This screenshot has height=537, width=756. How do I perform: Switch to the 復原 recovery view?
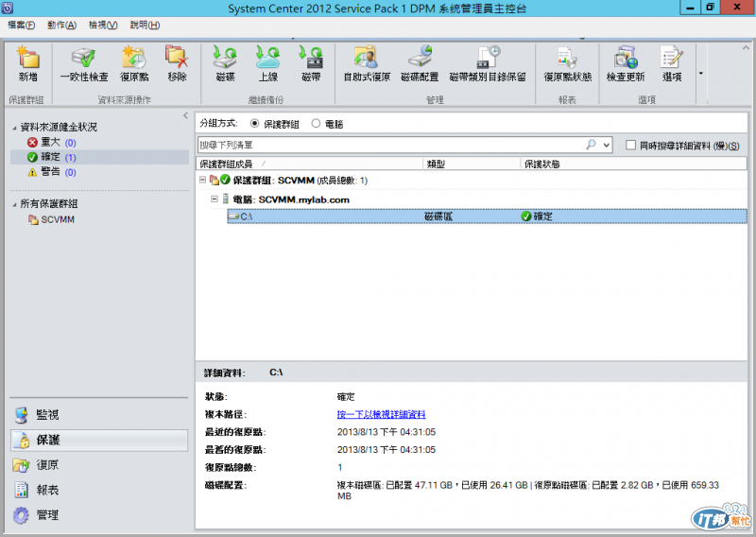click(x=99, y=465)
